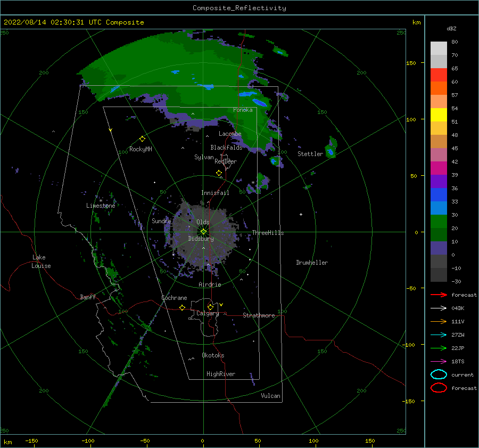Viewport: 479px width, 448px height.
Task: Click the 150 y-axis tick label on right
Action: [x=411, y=63]
